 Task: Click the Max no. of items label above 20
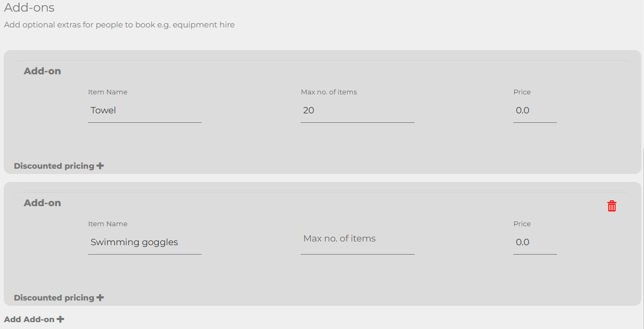pyautogui.click(x=329, y=92)
